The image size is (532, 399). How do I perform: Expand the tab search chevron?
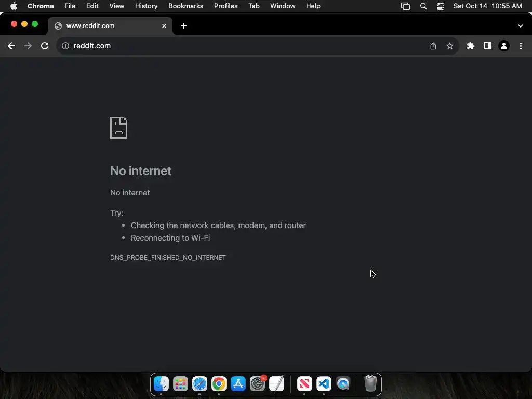coord(520,26)
